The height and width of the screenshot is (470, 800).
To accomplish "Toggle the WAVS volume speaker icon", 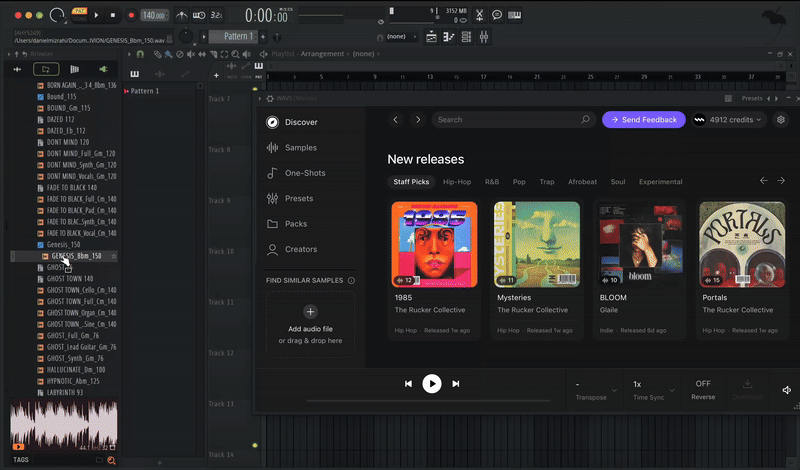I will coord(787,390).
